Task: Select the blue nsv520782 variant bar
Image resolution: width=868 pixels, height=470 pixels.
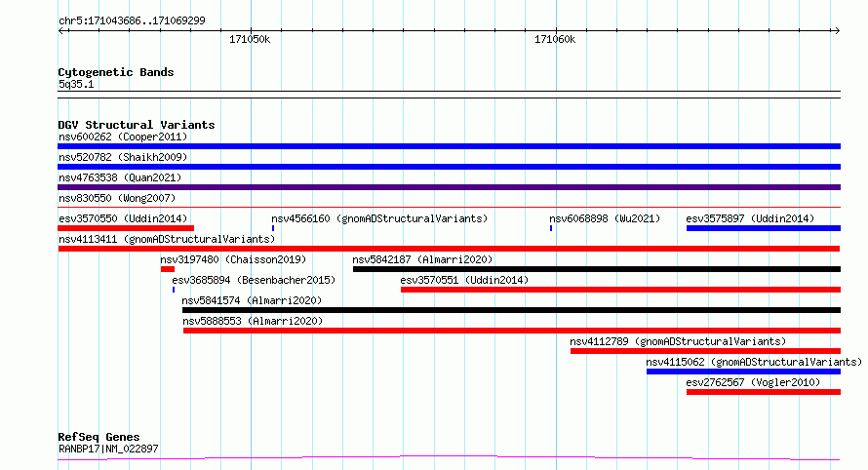Action: pyautogui.click(x=449, y=167)
